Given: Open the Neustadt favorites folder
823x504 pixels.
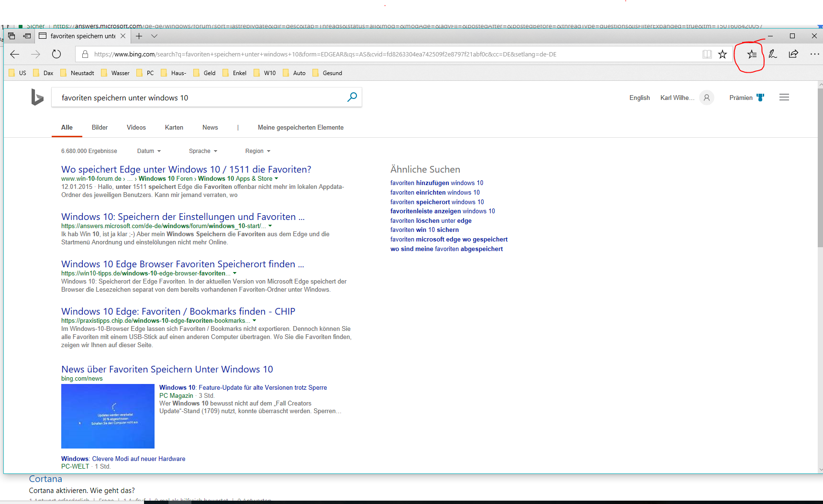Looking at the screenshot, I should coord(77,73).
